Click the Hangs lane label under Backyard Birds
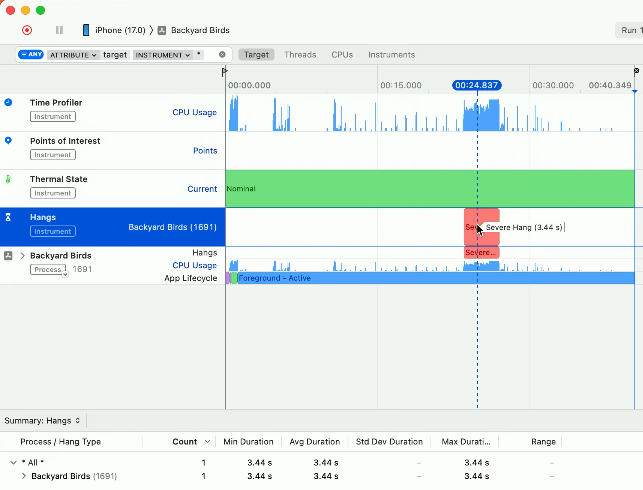The image size is (643, 490). click(x=204, y=253)
